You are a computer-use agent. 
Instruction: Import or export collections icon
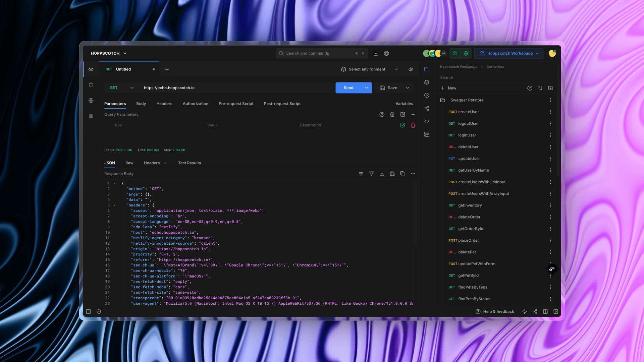(550, 88)
